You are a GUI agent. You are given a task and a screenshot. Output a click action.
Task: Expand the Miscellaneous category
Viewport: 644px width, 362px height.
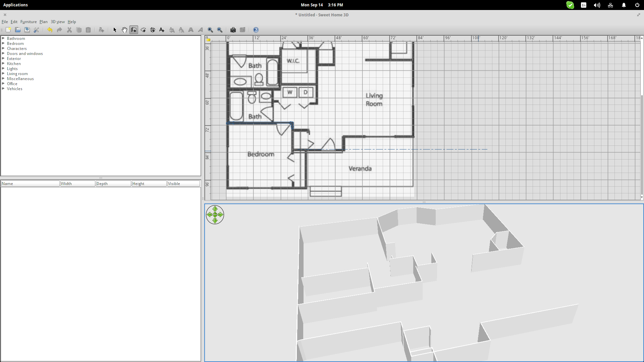click(3, 78)
